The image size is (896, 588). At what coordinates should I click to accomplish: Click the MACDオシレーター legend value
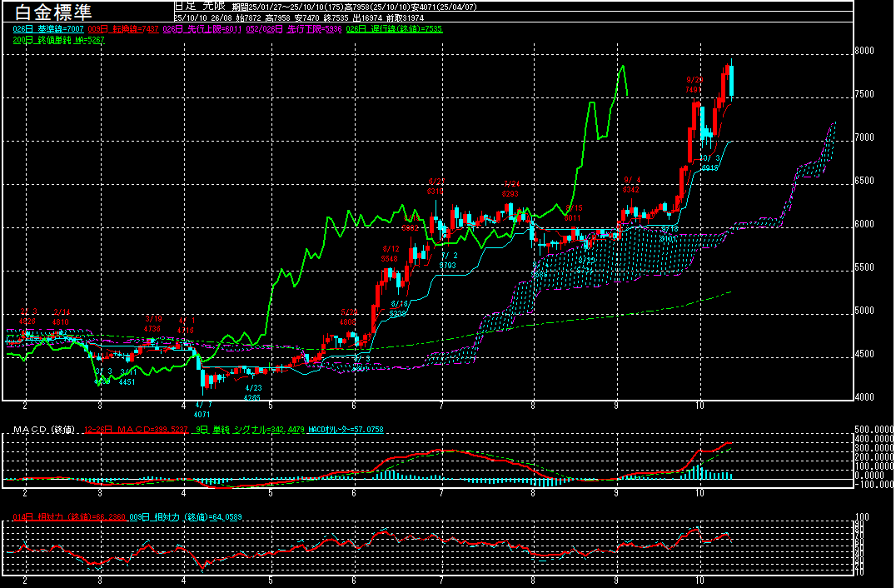tap(346, 430)
